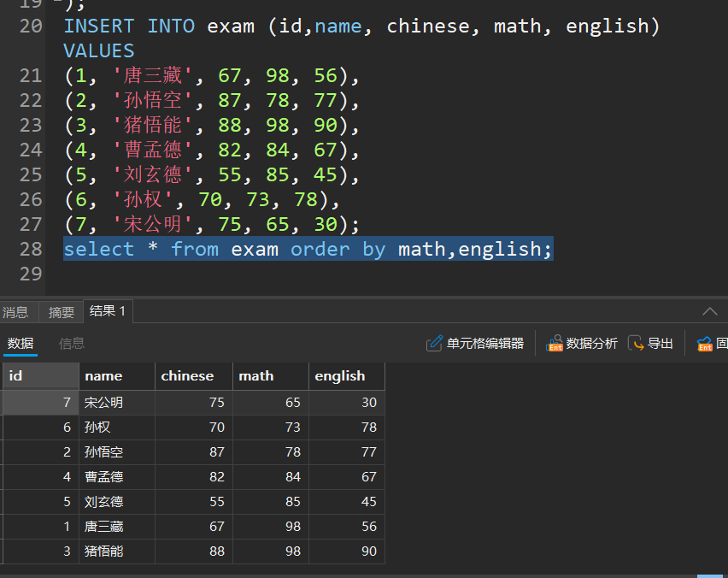The image size is (728, 578).
Task: Click the rightmost Ent icon in results toolbar
Action: 704,344
